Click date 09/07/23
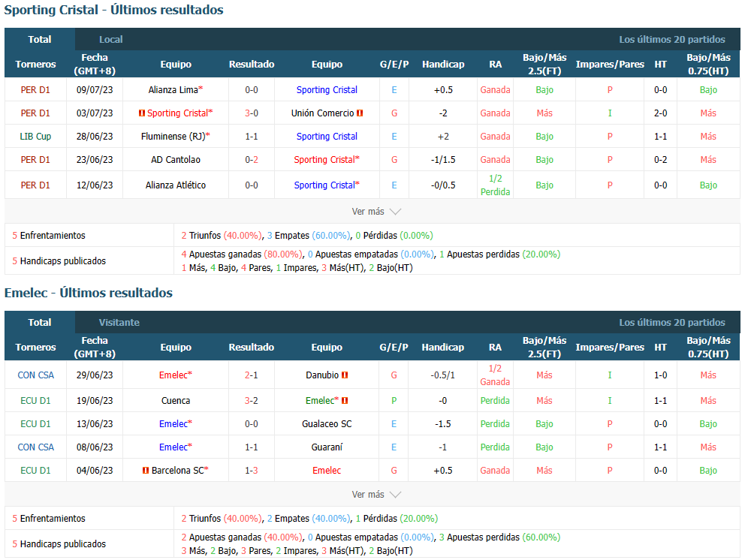Image resolution: width=745 pixels, height=560 pixels. coord(95,90)
